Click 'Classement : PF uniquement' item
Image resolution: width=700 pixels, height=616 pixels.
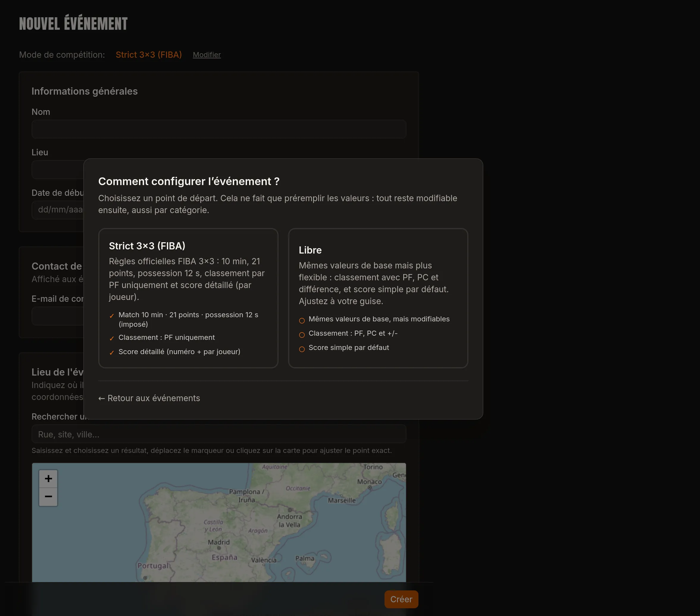click(166, 338)
